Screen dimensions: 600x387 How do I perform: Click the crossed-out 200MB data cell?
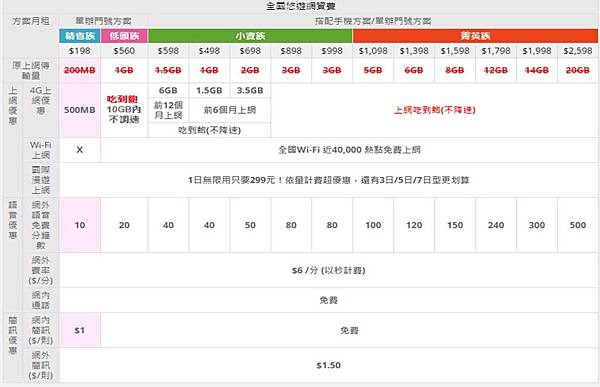coord(80,70)
